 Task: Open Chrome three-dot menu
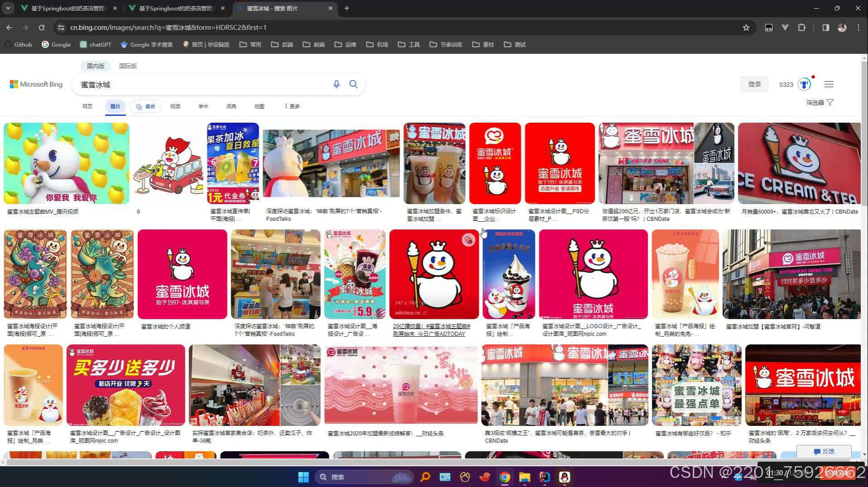coord(858,28)
